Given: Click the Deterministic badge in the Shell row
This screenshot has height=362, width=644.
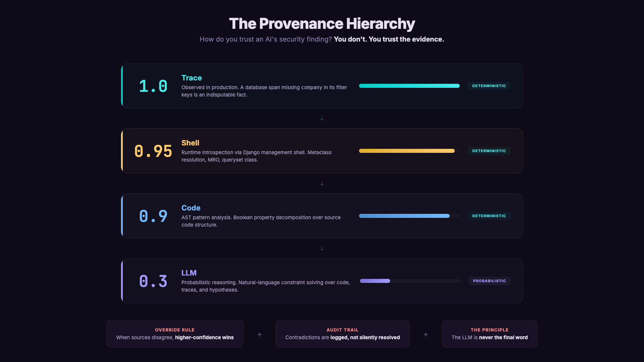Looking at the screenshot, I should [x=489, y=151].
